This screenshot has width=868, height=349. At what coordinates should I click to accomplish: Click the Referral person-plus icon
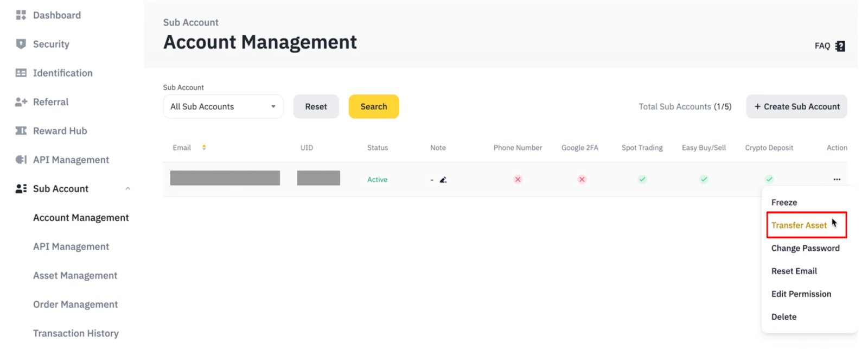tap(21, 102)
